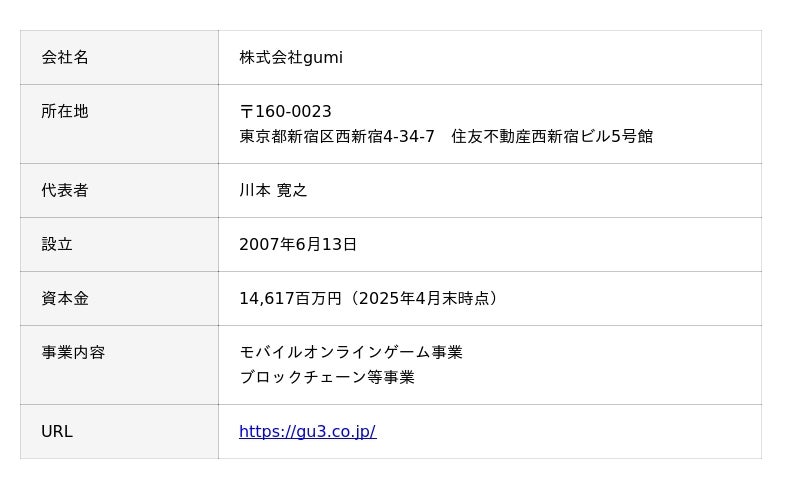Click the postal code 〒160-0023

pos(285,112)
